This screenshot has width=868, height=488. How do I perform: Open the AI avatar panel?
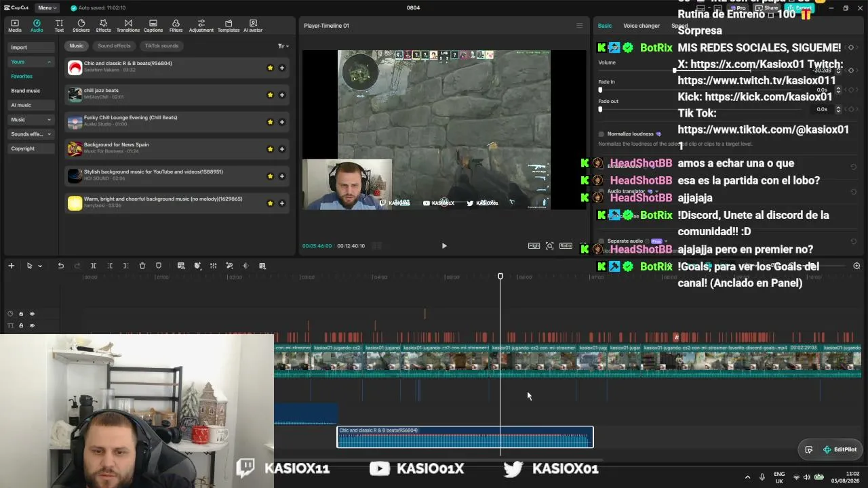(x=253, y=26)
